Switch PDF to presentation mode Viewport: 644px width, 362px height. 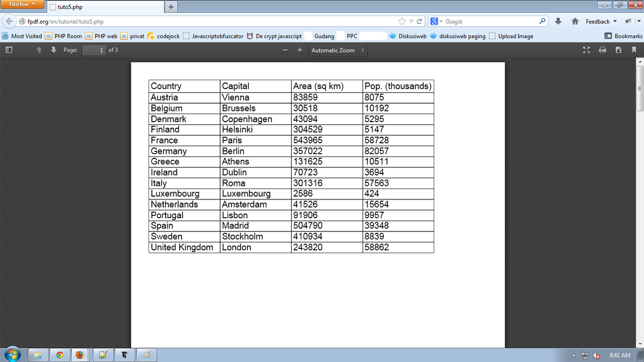tap(586, 50)
